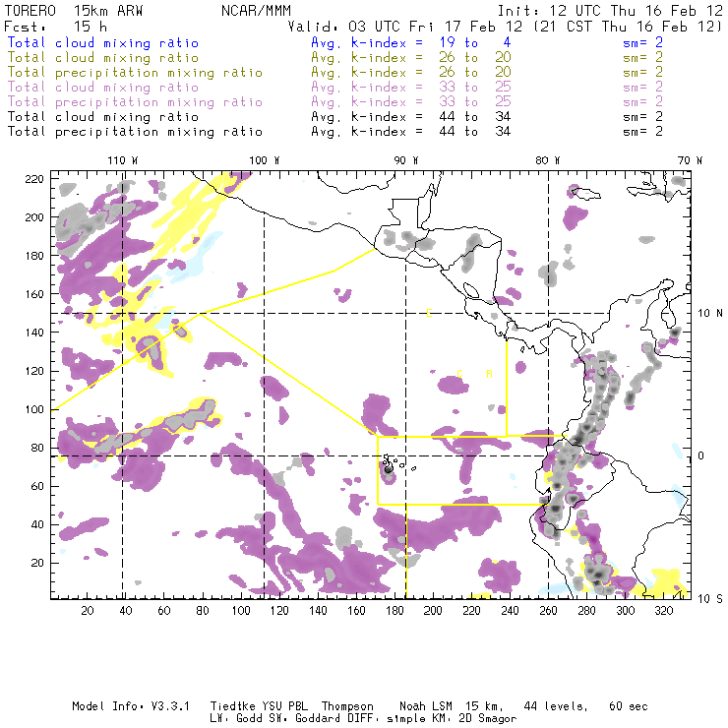This screenshot has height=728, width=728.
Task: Click '300' on the horizontal axis
Action: coord(625,610)
